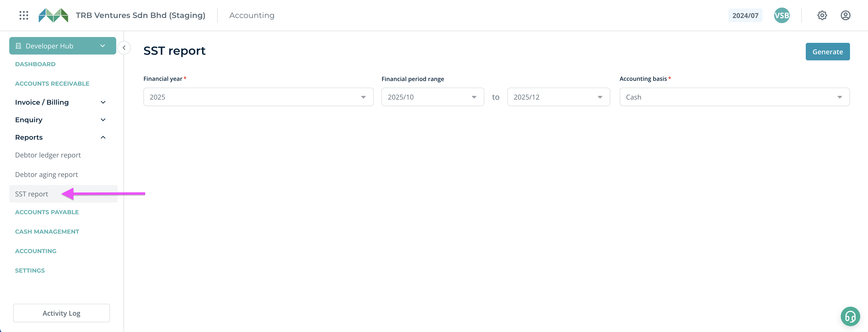Image resolution: width=868 pixels, height=332 pixels.
Task: Open the Activity Log button
Action: coord(61,313)
